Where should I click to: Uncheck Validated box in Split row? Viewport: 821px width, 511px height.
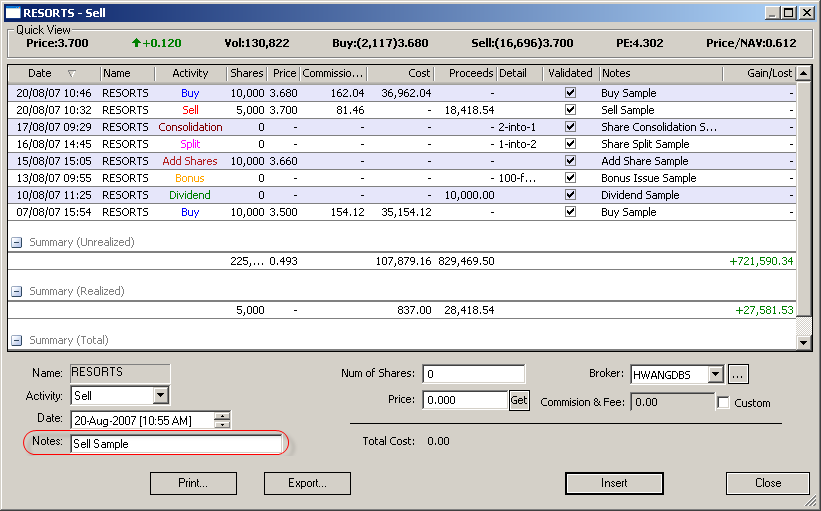(570, 144)
